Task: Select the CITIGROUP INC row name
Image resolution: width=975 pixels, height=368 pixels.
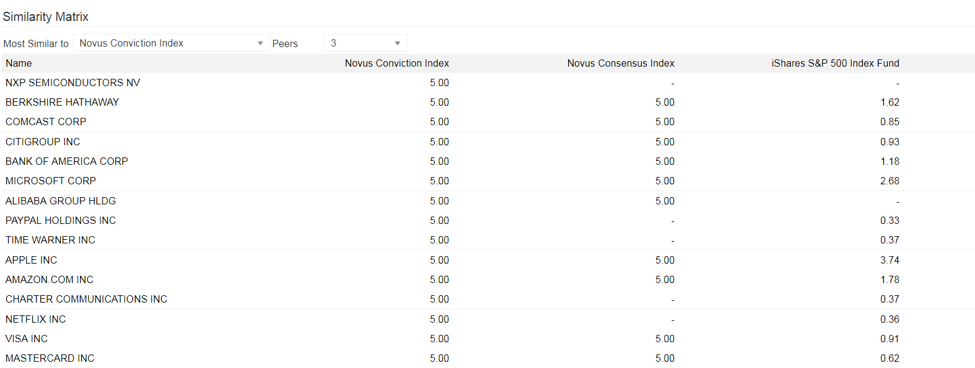Action: click(x=43, y=142)
